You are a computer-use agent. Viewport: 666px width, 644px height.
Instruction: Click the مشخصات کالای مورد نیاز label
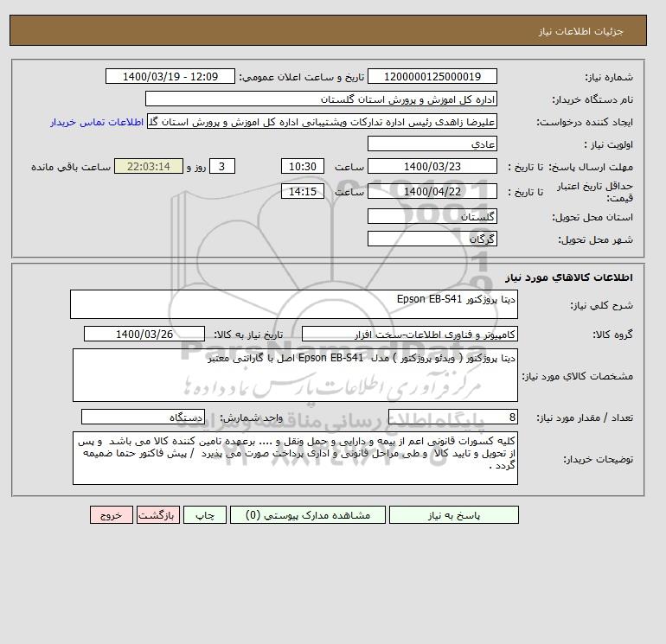(577, 376)
